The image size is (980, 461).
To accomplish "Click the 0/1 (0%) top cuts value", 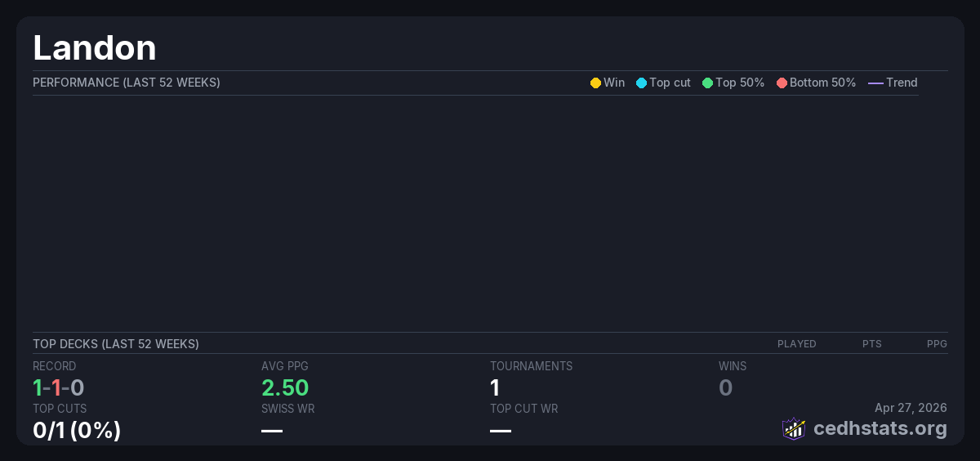I will point(77,429).
